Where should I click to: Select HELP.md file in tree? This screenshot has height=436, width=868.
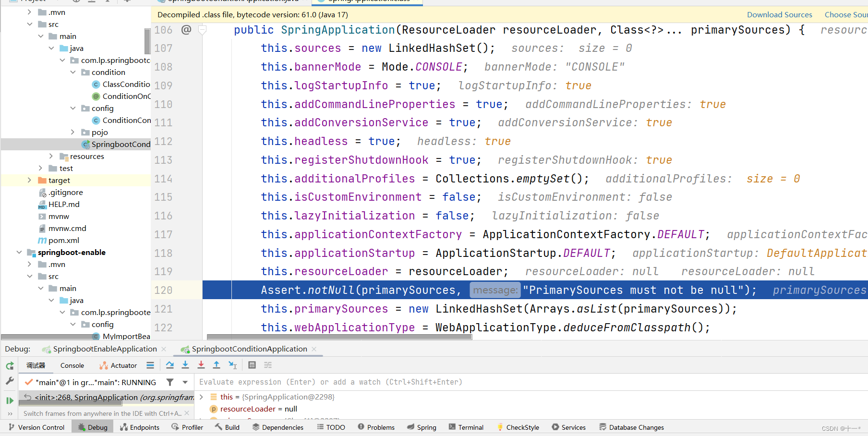pyautogui.click(x=59, y=204)
